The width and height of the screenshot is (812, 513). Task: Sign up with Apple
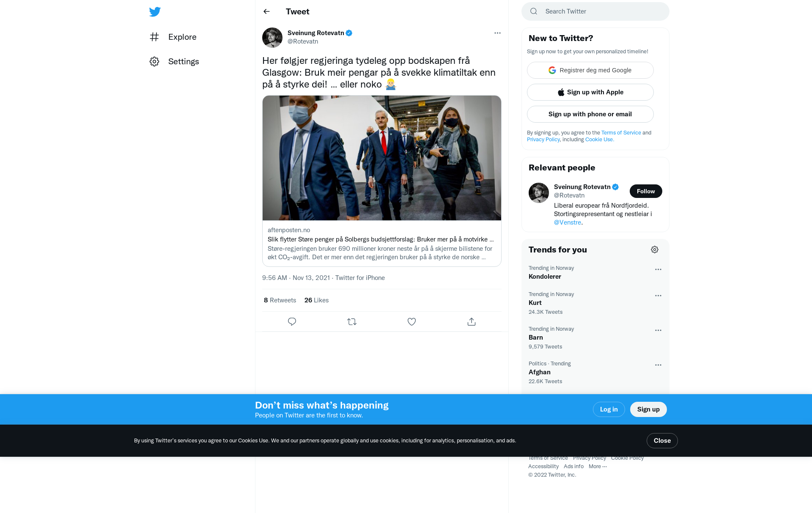(590, 92)
